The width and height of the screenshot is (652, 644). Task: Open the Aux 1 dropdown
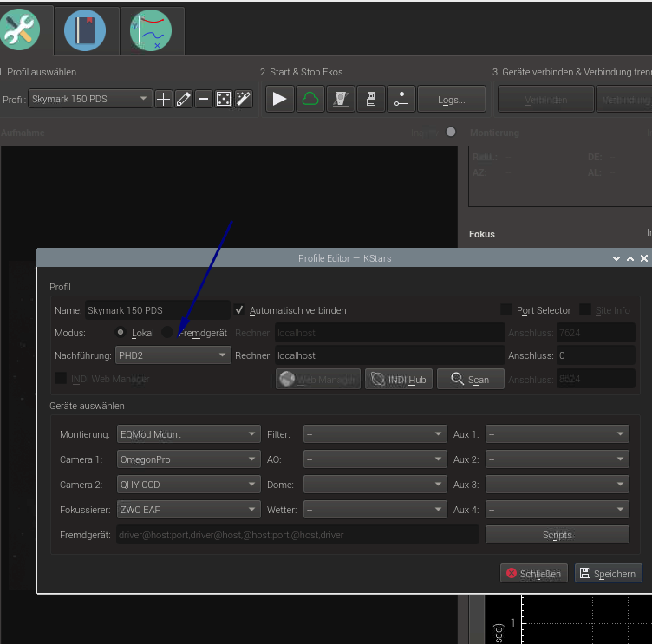tap(557, 434)
